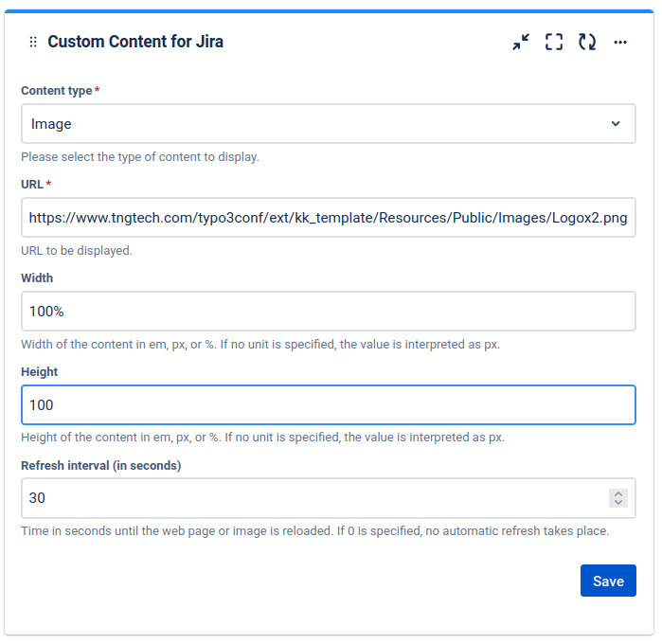Select the Height field containing 100
Viewport: 662px width, 644px height.
pos(328,405)
